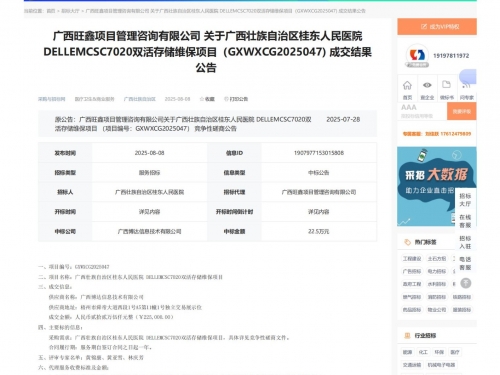Viewport: 500px width, 375px height.
Task: Select the 化工 industry tag
Action: pyautogui.click(x=423, y=352)
